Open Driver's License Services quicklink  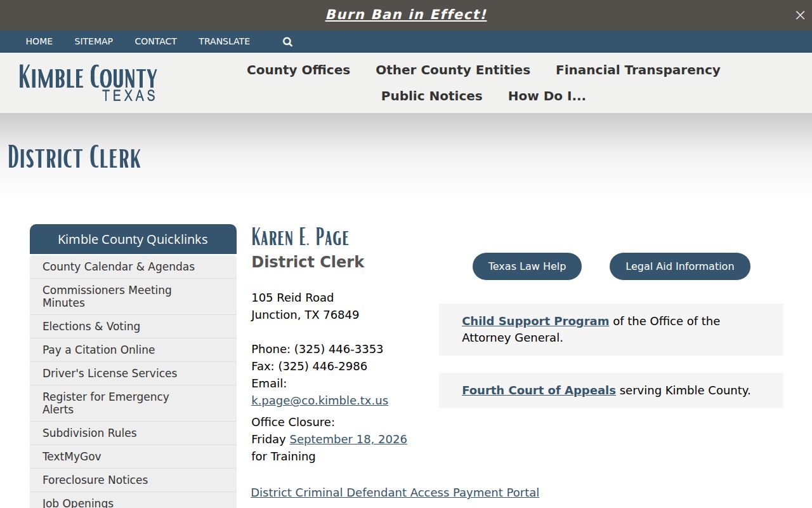pyautogui.click(x=133, y=373)
